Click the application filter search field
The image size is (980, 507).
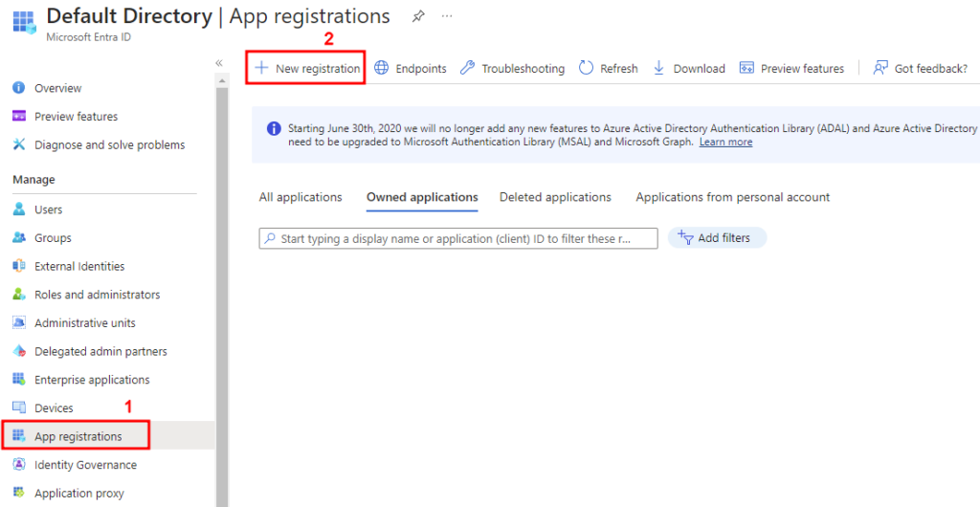tap(458, 238)
